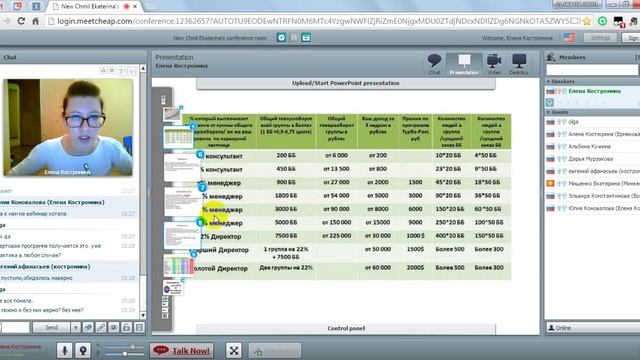The width and height of the screenshot is (640, 360).
Task: Click the Presentation panel title
Action: tap(174, 58)
